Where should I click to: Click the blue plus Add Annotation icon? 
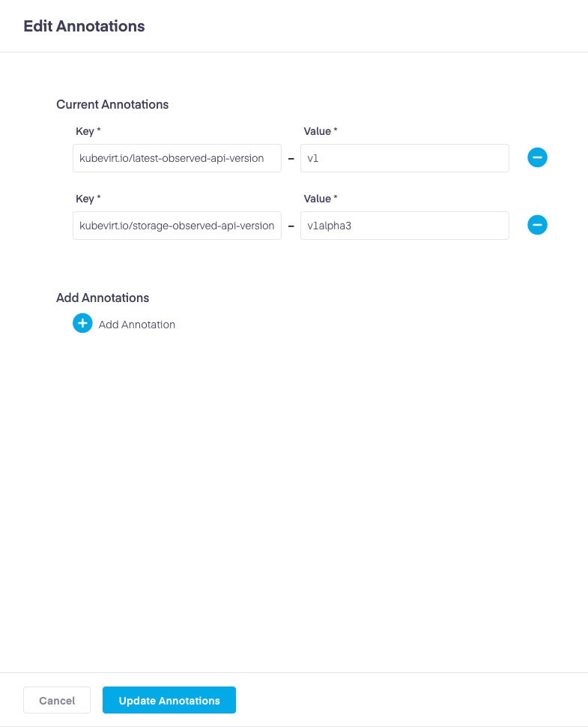point(82,324)
